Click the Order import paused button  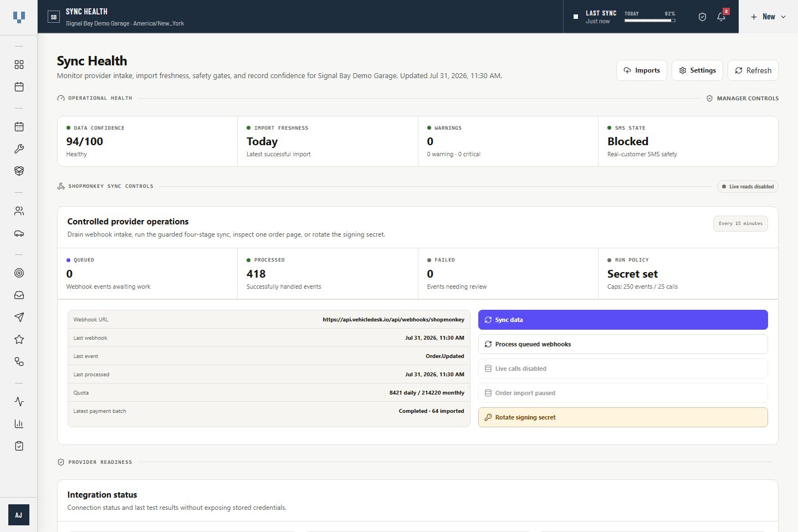pyautogui.click(x=623, y=393)
